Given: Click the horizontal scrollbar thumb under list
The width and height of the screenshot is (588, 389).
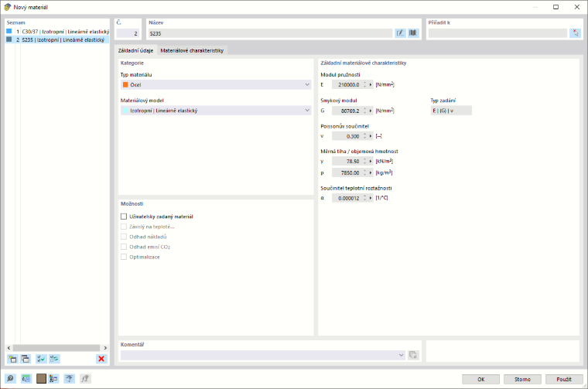Looking at the screenshot, I should coord(56,348).
